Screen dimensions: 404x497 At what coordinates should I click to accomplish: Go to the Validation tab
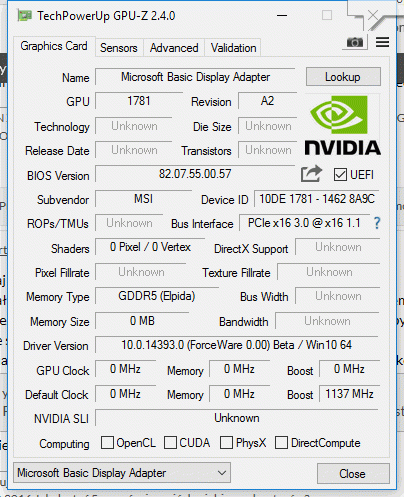click(x=233, y=48)
